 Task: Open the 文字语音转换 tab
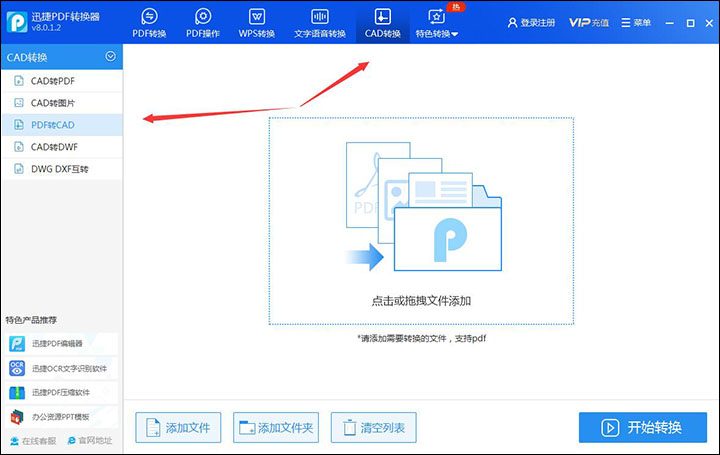[x=320, y=23]
